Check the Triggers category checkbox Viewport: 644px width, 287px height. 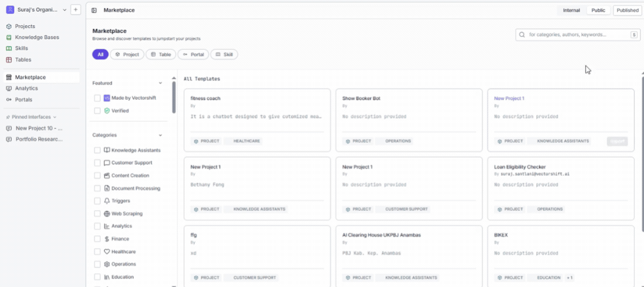(97, 201)
